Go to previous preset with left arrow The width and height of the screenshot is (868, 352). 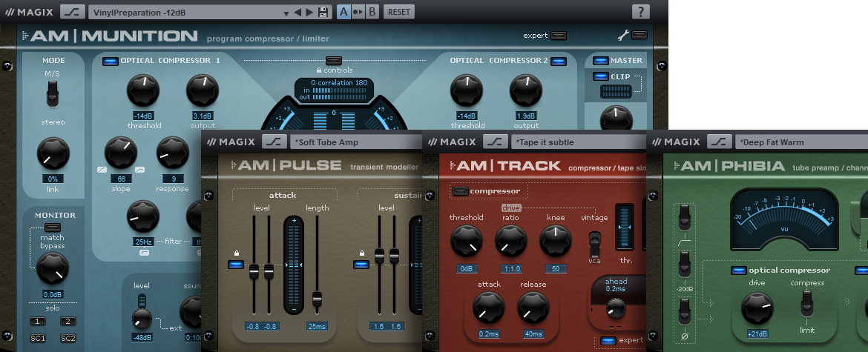(297, 12)
